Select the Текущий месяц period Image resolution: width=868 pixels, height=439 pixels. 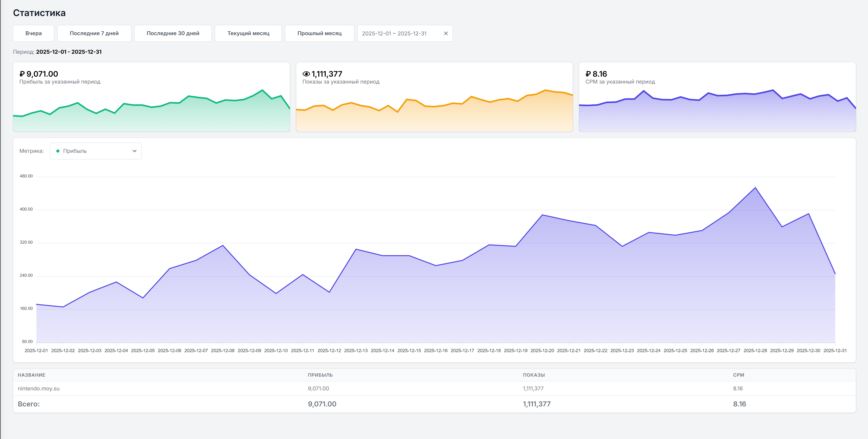coord(248,33)
